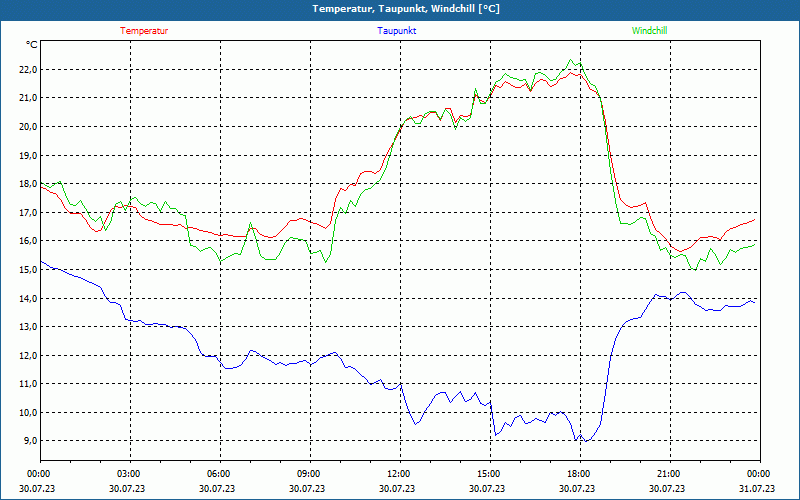Click the 13,0 y-axis value
The width and height of the screenshot is (800, 500).
tap(28, 327)
